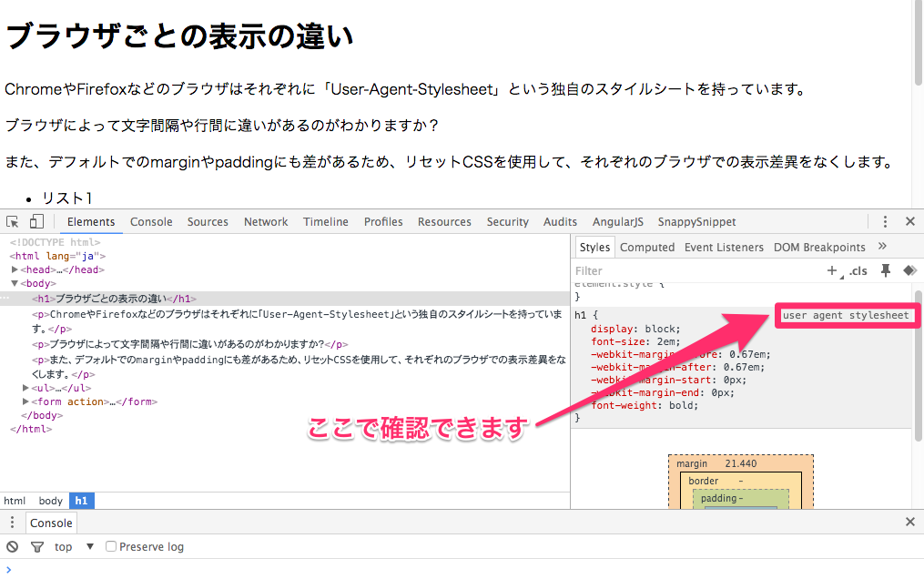Click the console filter funnel icon
Image resolution: width=924 pixels, height=579 pixels.
(37, 546)
